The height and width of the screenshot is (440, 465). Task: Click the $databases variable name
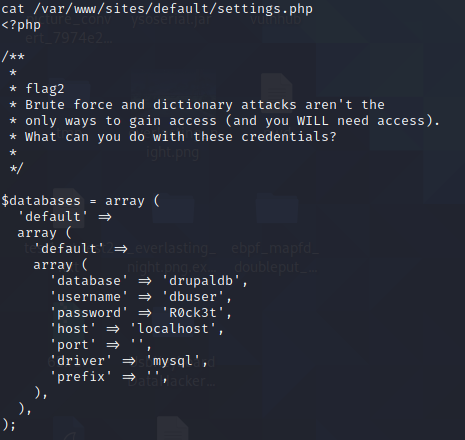[x=41, y=201]
